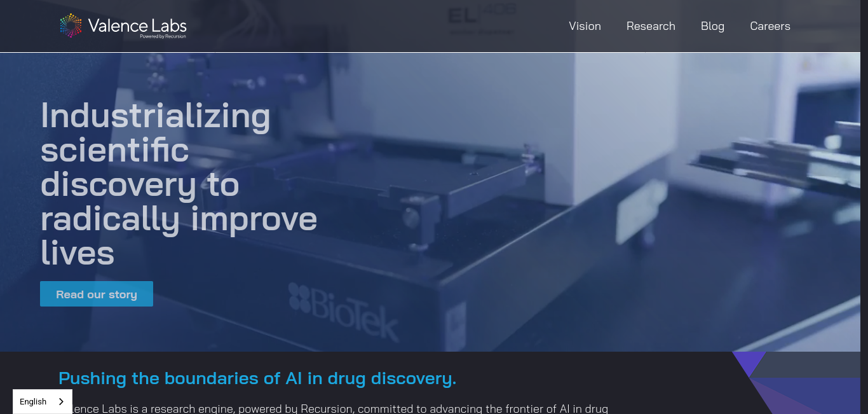Go to the Blog page
This screenshot has height=414, width=868.
tap(712, 26)
